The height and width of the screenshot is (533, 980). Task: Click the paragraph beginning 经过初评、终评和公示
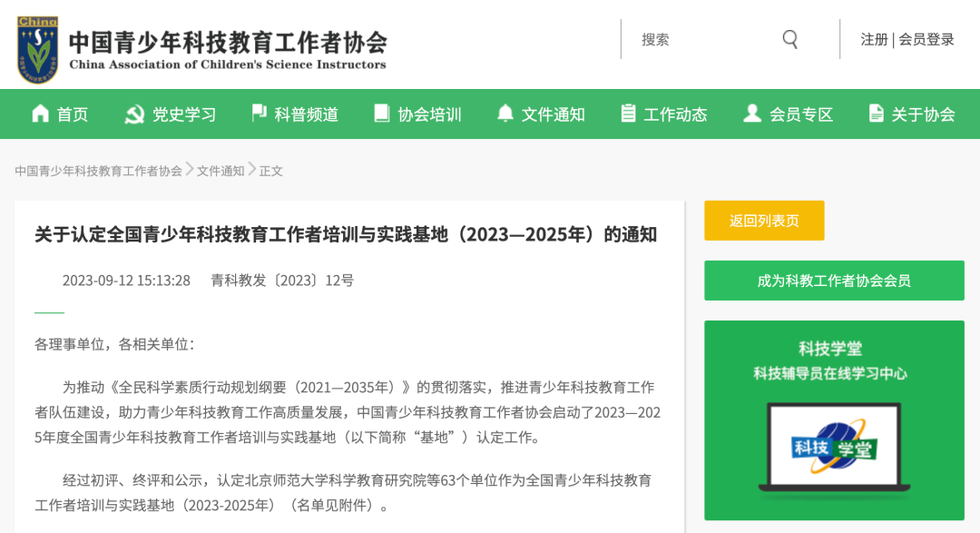pos(343,492)
